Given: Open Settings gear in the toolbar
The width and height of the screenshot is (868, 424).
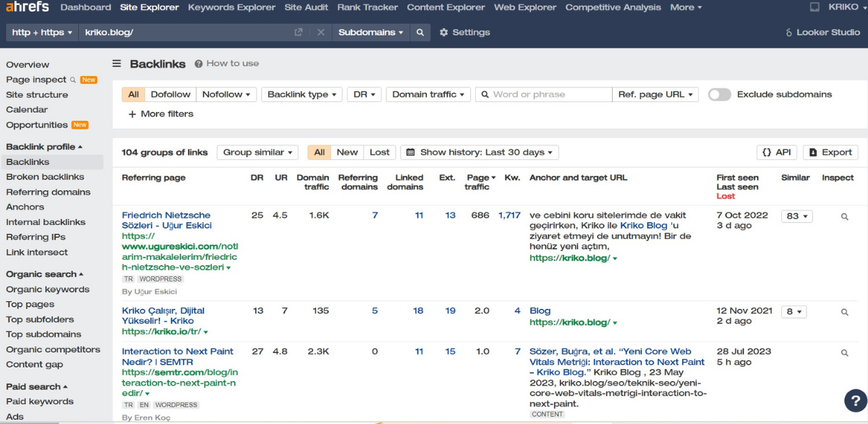Looking at the screenshot, I should click(x=464, y=33).
